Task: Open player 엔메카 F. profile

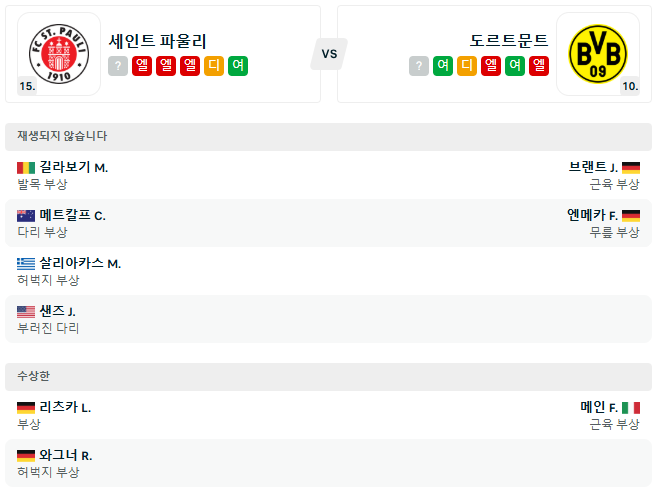Action: (x=592, y=215)
